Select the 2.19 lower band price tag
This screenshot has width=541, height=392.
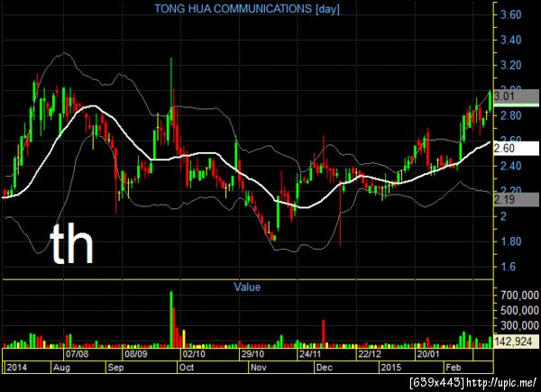tap(517, 199)
